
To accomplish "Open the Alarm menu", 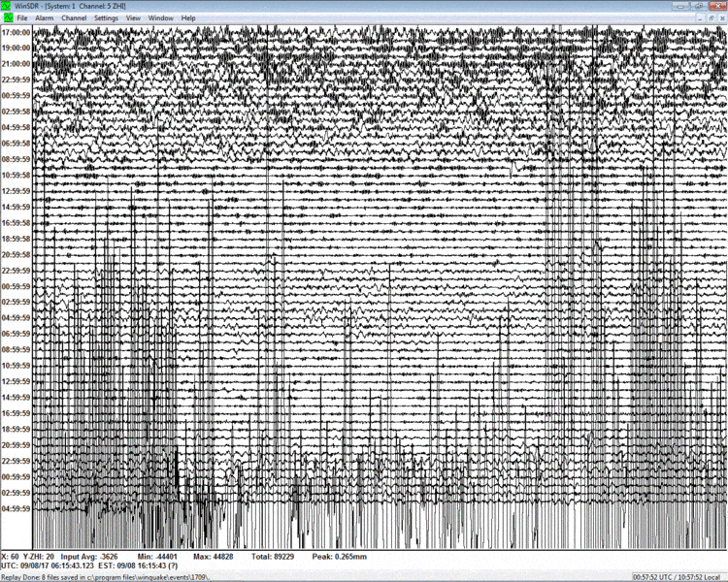I will (43, 18).
